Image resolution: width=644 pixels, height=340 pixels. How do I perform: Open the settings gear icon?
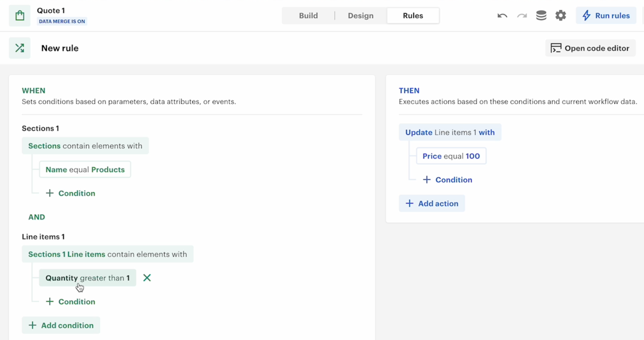[560, 15]
